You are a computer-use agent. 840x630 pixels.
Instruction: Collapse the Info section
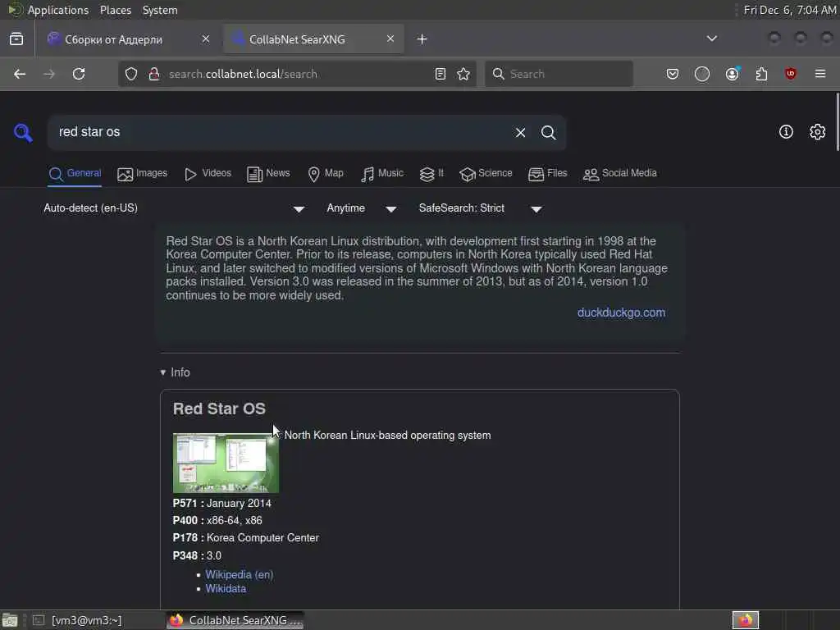pyautogui.click(x=176, y=372)
